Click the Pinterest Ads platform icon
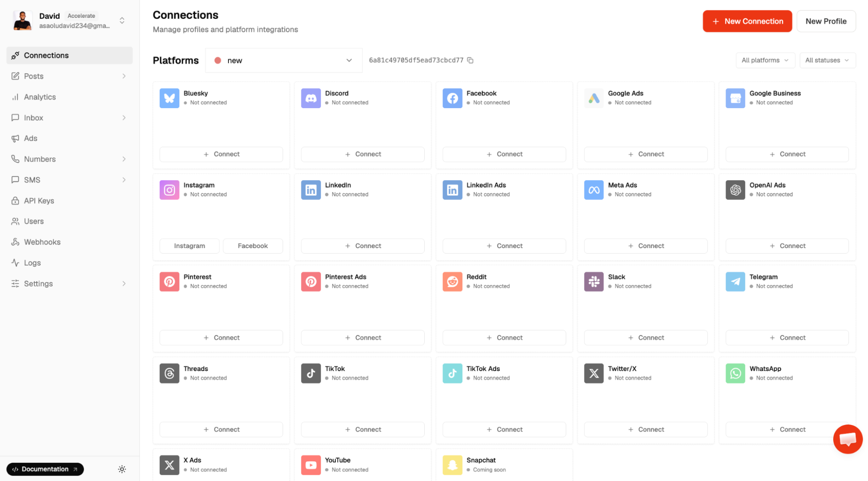 (311, 282)
